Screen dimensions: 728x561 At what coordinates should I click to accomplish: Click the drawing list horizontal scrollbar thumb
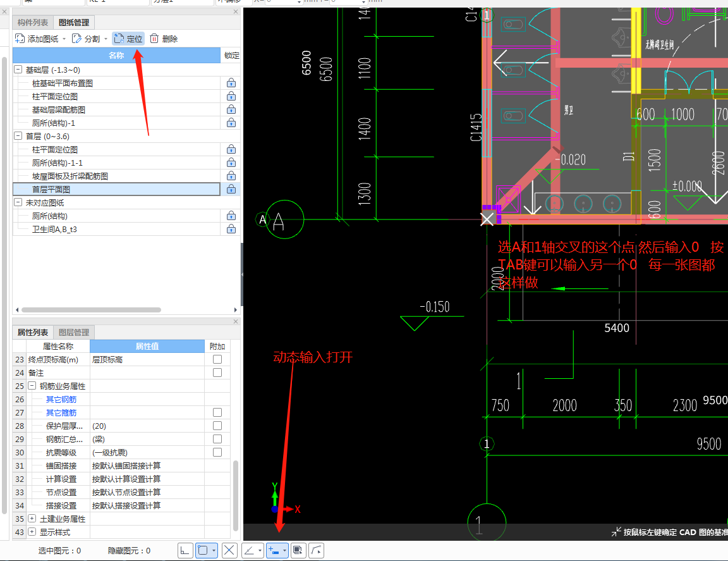coord(91,309)
